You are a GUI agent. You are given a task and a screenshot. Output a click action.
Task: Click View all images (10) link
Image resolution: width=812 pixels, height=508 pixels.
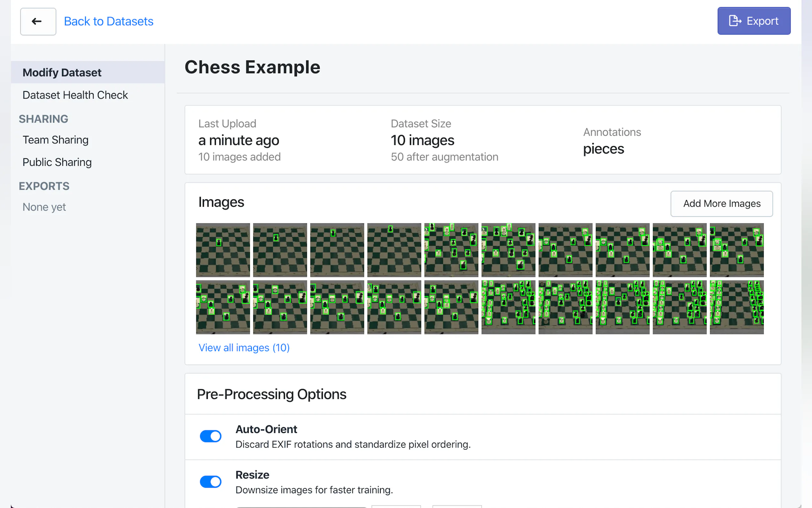coord(244,347)
